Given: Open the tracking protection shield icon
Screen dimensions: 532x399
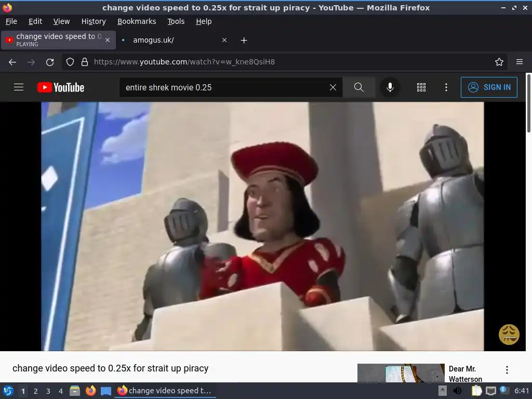Looking at the screenshot, I should coord(70,62).
